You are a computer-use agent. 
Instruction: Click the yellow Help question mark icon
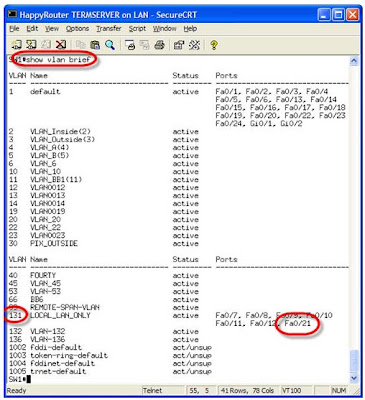click(214, 44)
